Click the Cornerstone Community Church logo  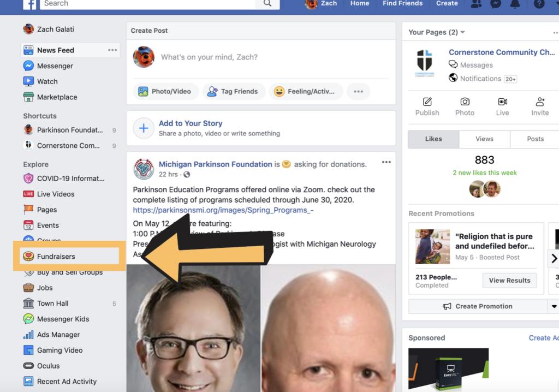point(425,63)
